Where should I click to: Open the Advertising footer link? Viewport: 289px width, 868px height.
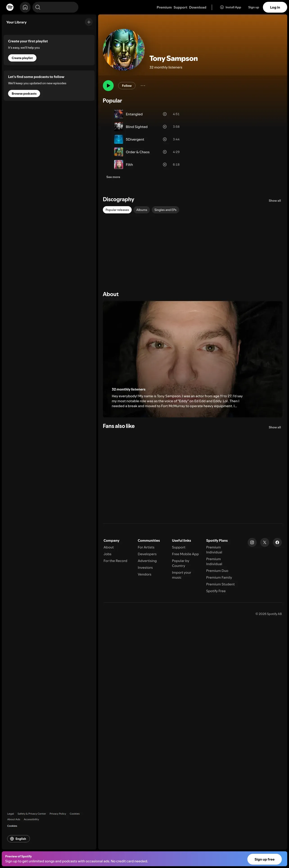click(147, 561)
